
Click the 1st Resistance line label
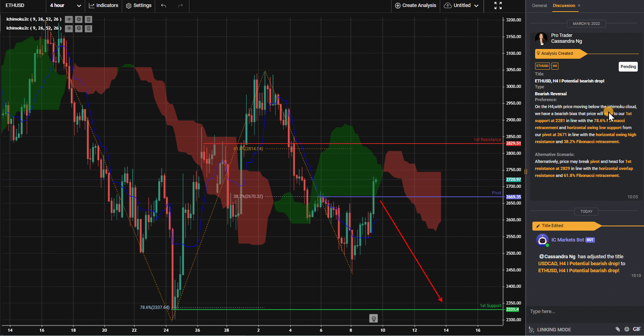click(x=487, y=140)
